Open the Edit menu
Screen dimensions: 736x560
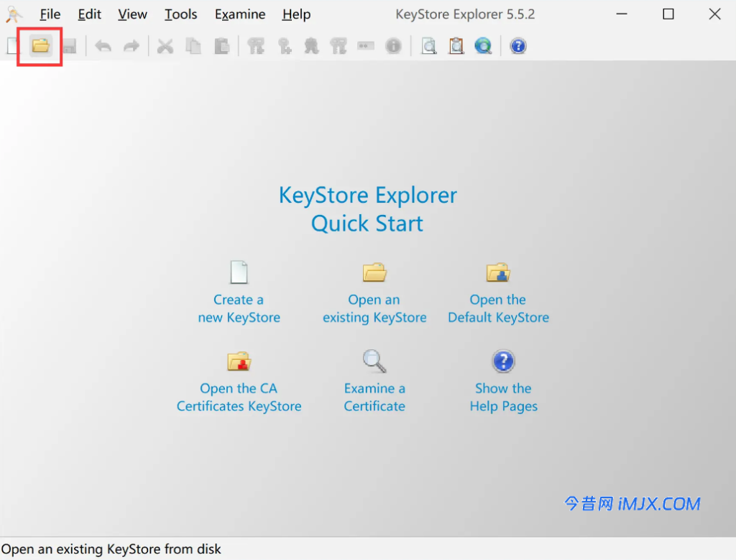pyautogui.click(x=89, y=14)
